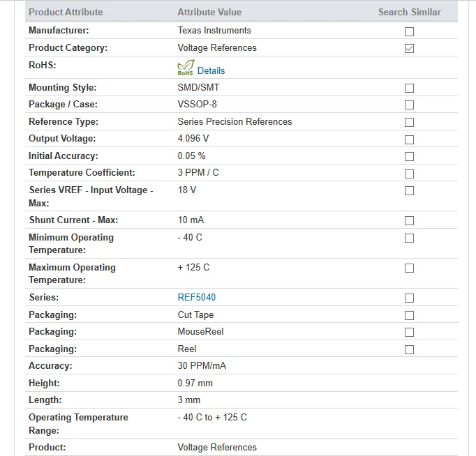Click the Temperature Coefficient label

click(82, 172)
